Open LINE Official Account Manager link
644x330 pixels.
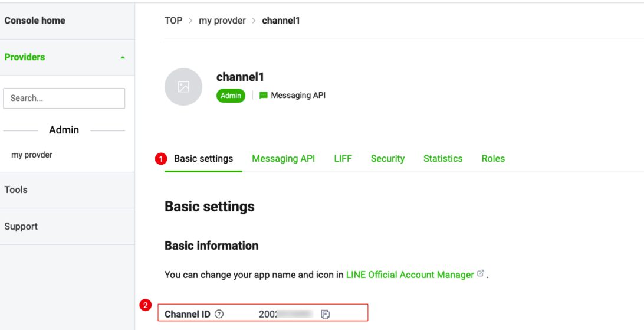tap(410, 275)
